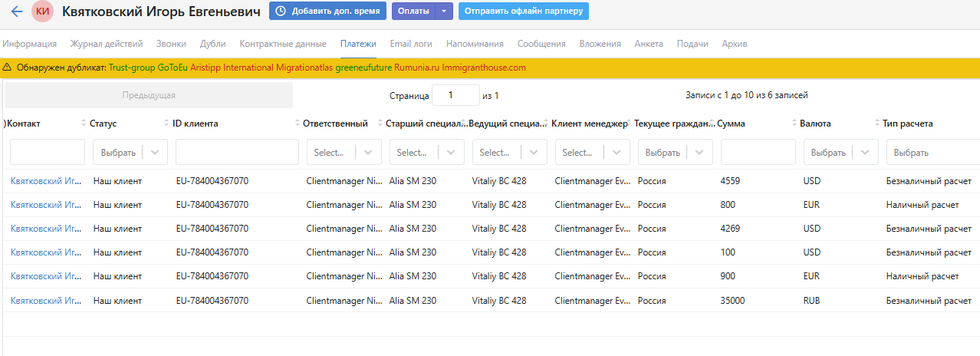Click the 100 sum cell
This screenshot has width=980, height=356.
coord(728,252)
